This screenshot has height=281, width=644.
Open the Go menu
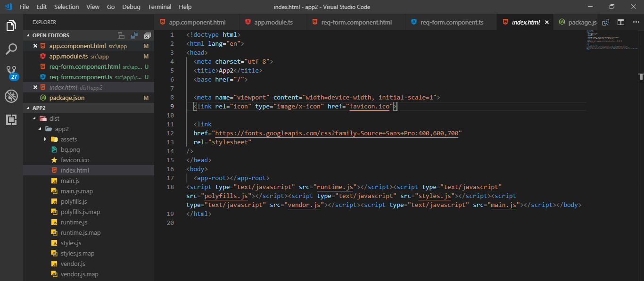pos(111,7)
